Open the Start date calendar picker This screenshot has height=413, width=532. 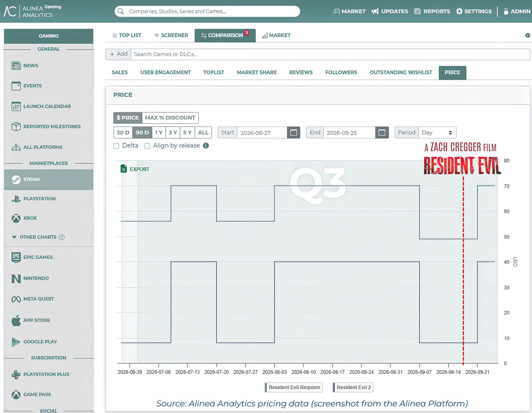[x=293, y=133]
